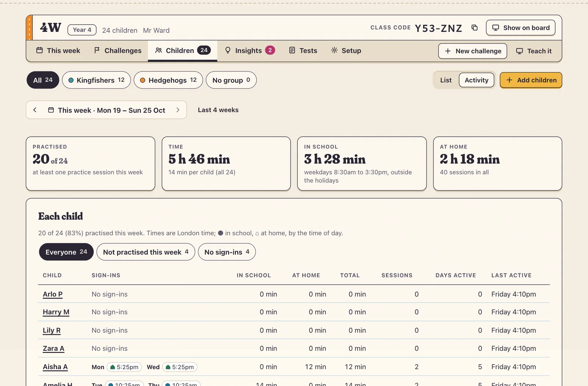Image resolution: width=588 pixels, height=386 pixels.
Task: Filter by Kingfishers group
Action: (96, 80)
